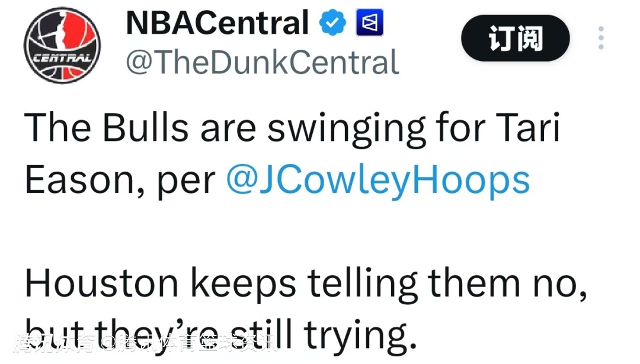Click the word "Houston" in tweet
This screenshot has height=364, width=640.
(101, 284)
